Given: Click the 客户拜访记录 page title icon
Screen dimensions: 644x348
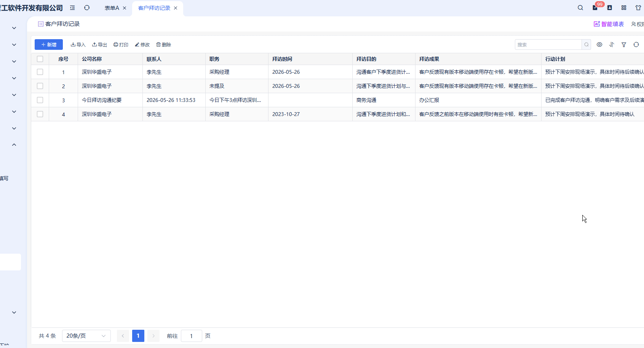Looking at the screenshot, I should [41, 24].
